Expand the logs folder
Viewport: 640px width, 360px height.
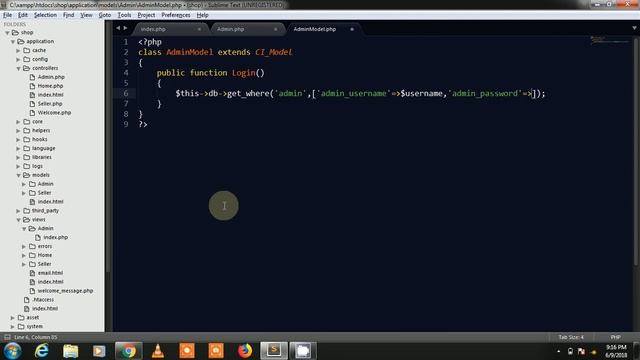(18, 166)
